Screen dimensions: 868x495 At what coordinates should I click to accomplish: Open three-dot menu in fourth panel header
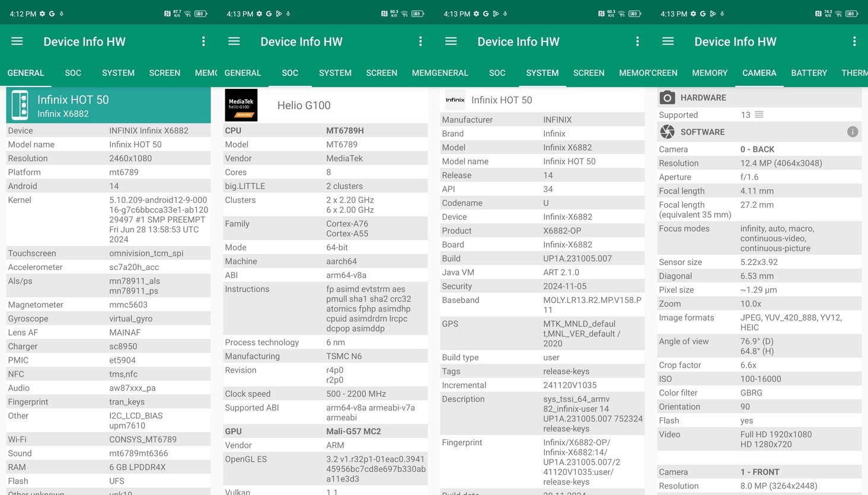coord(854,41)
